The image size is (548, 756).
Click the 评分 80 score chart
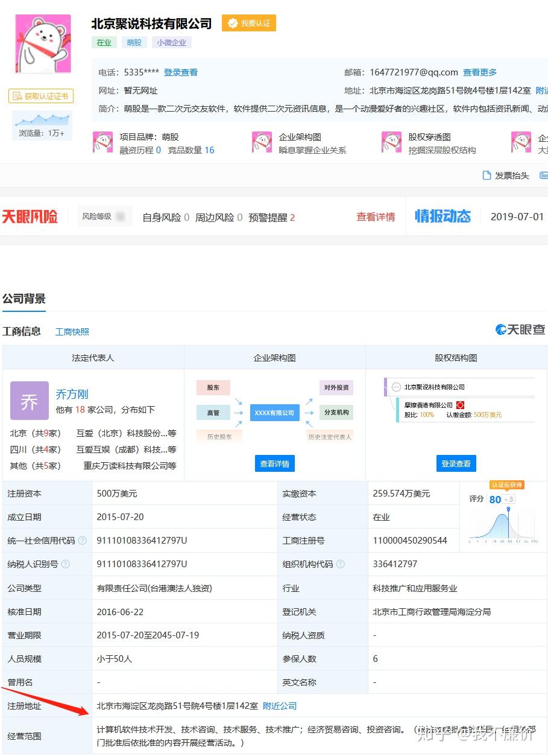pos(503,516)
